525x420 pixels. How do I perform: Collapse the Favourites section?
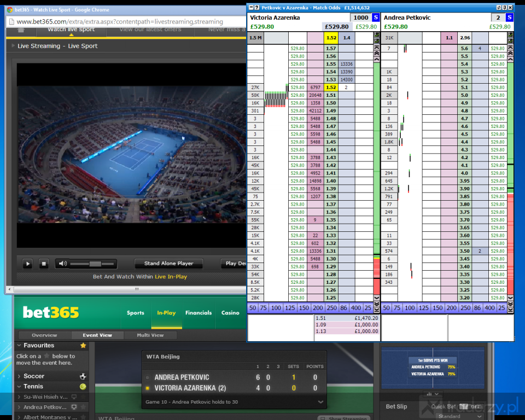19,345
